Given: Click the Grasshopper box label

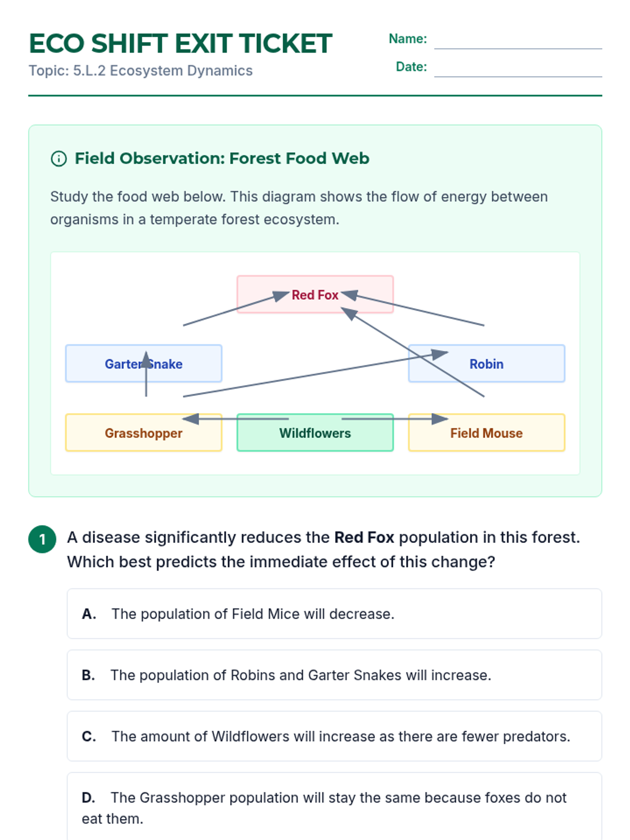Looking at the screenshot, I should click(x=143, y=434).
